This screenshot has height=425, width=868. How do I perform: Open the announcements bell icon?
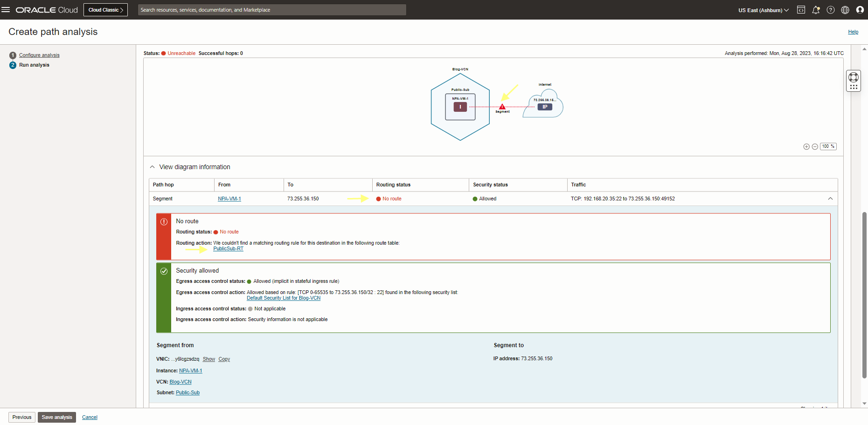tap(816, 10)
